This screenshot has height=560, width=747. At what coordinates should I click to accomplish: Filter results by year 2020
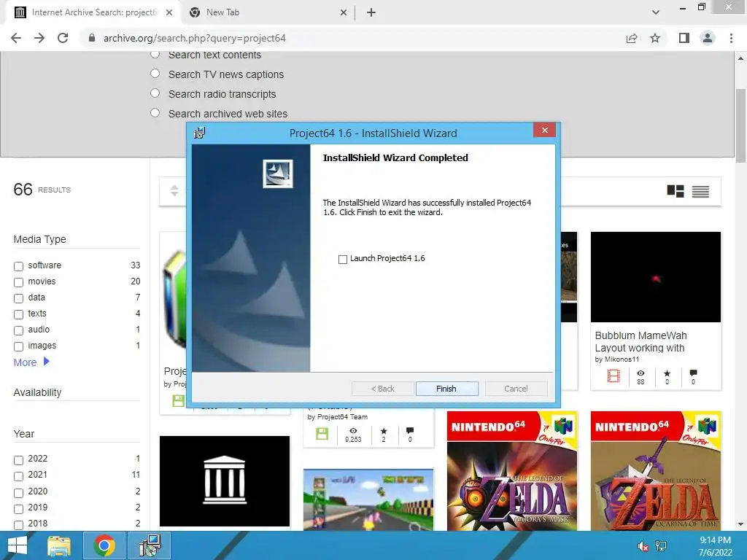tap(18, 493)
